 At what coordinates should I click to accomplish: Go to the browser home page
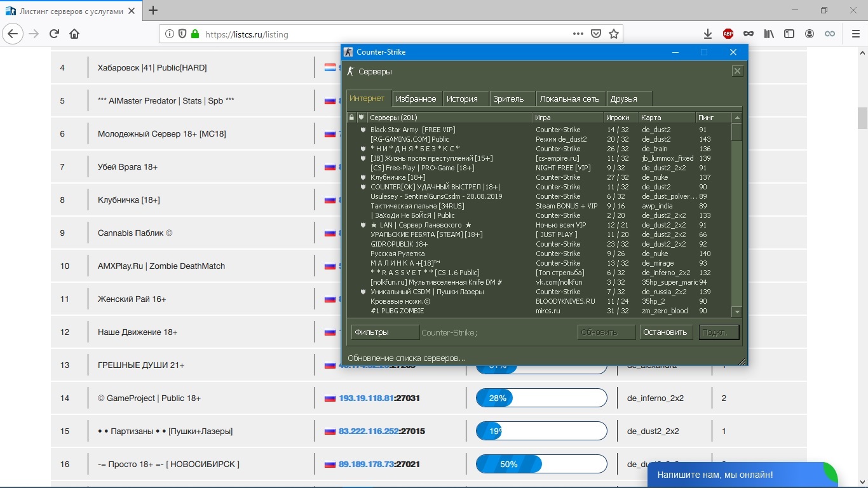pyautogui.click(x=74, y=34)
